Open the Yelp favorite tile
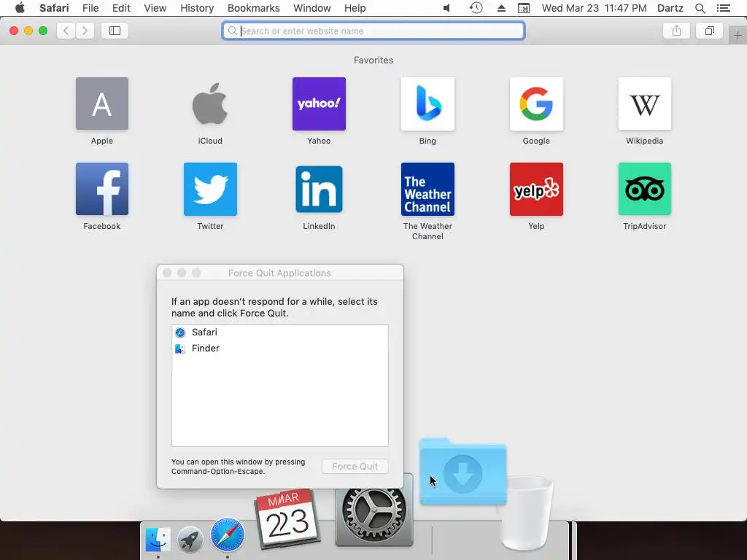Screen dimensions: 747x560 pyautogui.click(x=536, y=189)
